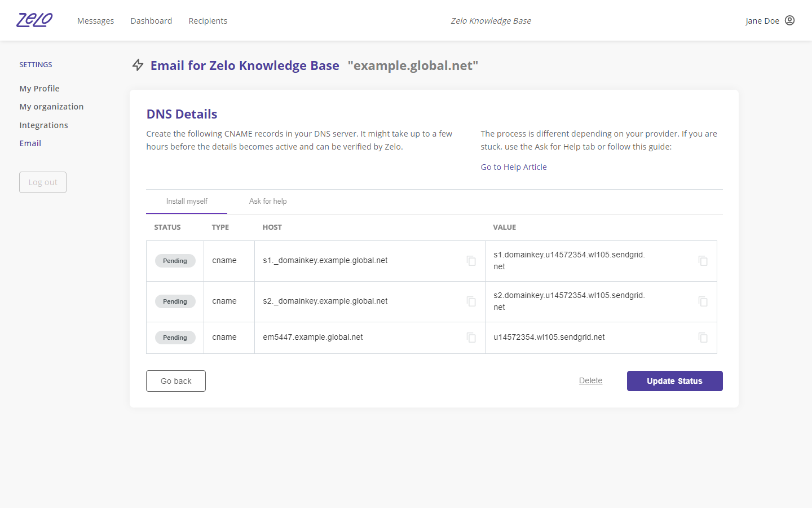Click value text starting s1.domainkey.u14572354
812x508 pixels.
(569, 261)
